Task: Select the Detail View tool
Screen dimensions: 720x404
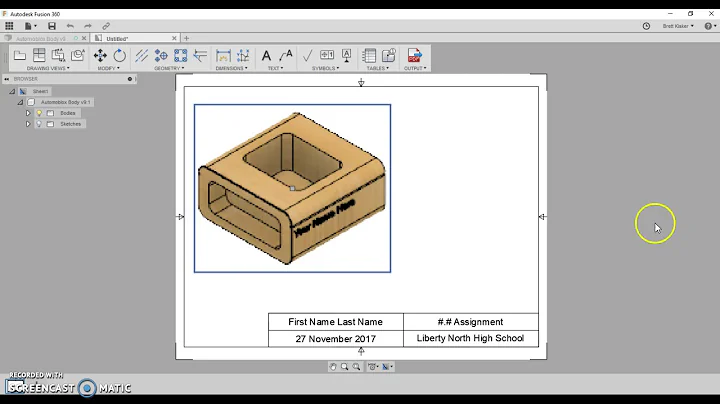Action: click(78, 56)
